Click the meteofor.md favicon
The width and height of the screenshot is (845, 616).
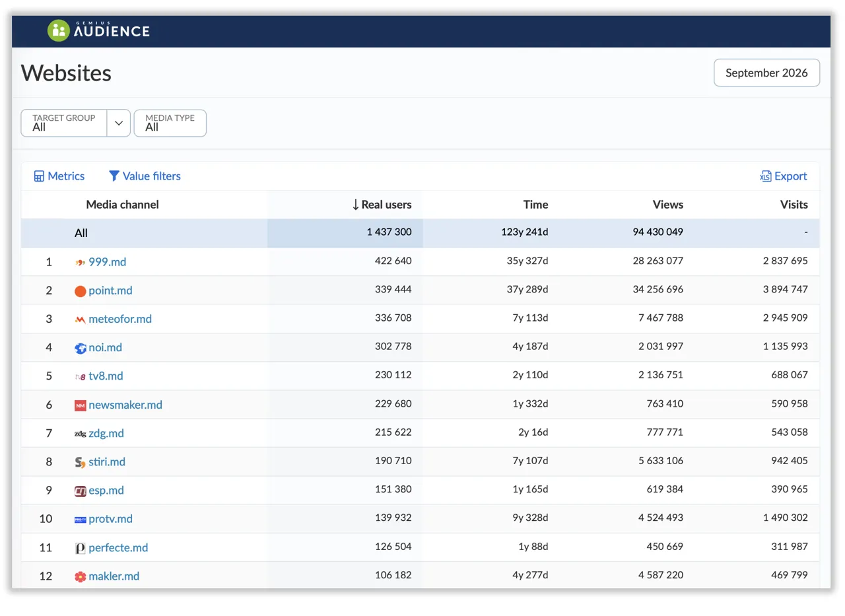(80, 320)
